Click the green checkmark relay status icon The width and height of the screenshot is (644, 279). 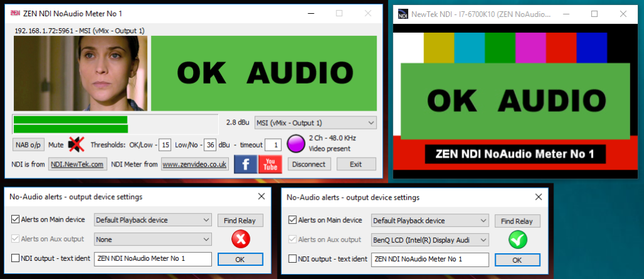tap(518, 240)
